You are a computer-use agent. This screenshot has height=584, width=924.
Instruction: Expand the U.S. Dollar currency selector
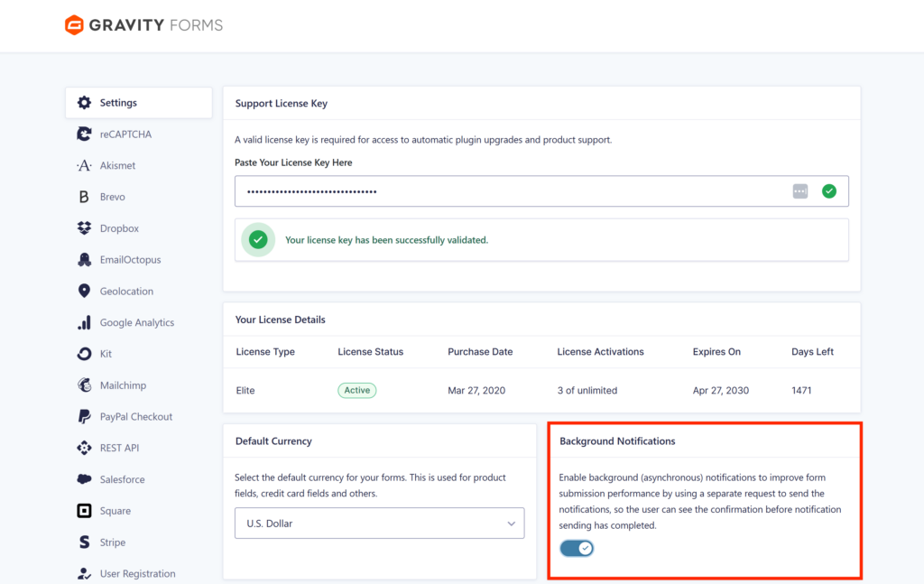379,523
